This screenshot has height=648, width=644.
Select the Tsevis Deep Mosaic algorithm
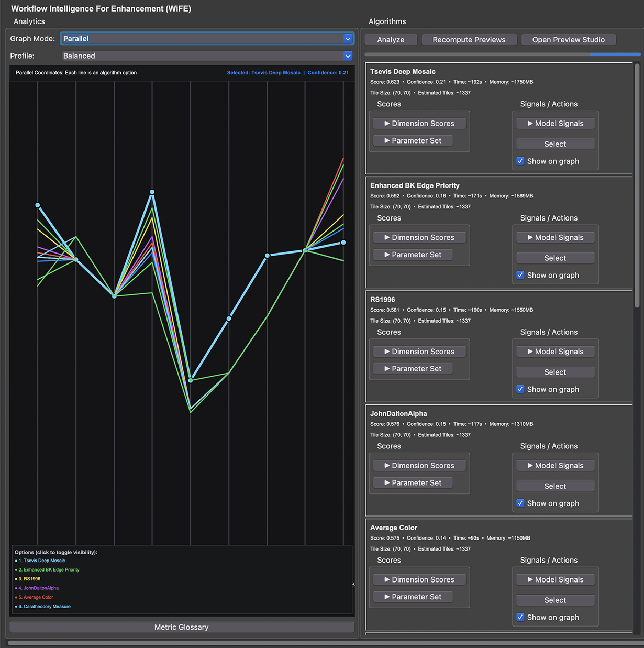tap(556, 144)
